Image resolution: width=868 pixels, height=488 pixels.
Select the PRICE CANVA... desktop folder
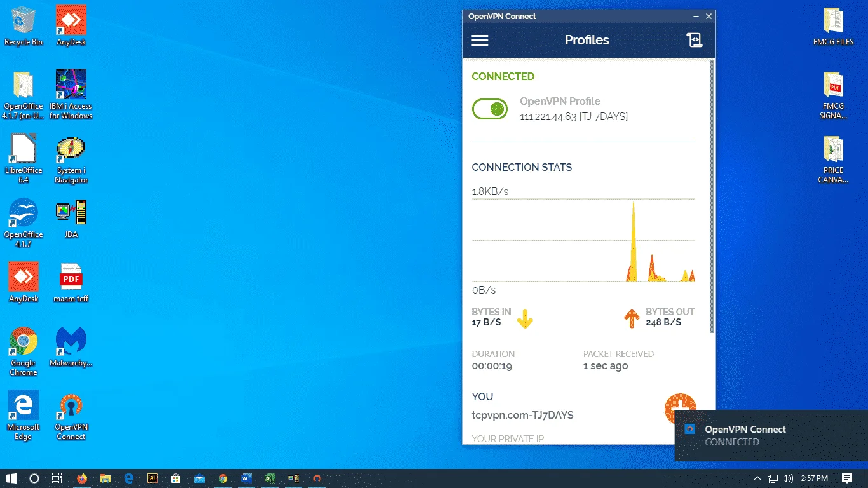tap(834, 159)
